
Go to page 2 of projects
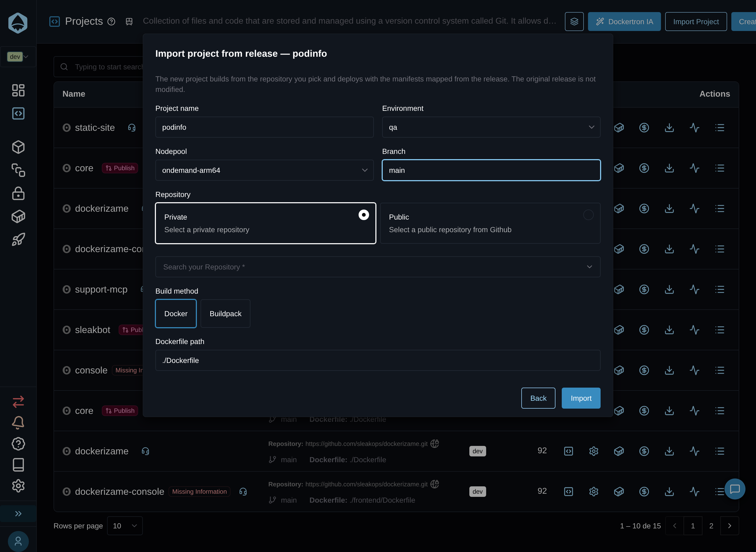click(x=711, y=525)
